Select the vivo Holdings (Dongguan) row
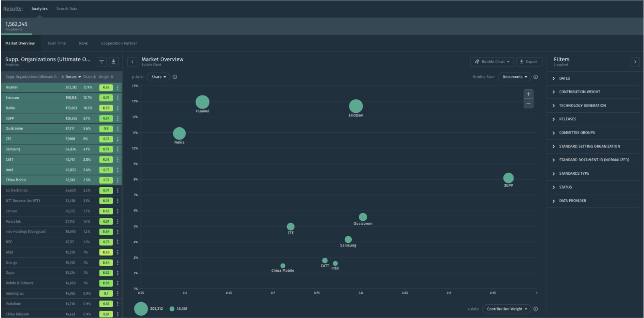 (x=61, y=232)
